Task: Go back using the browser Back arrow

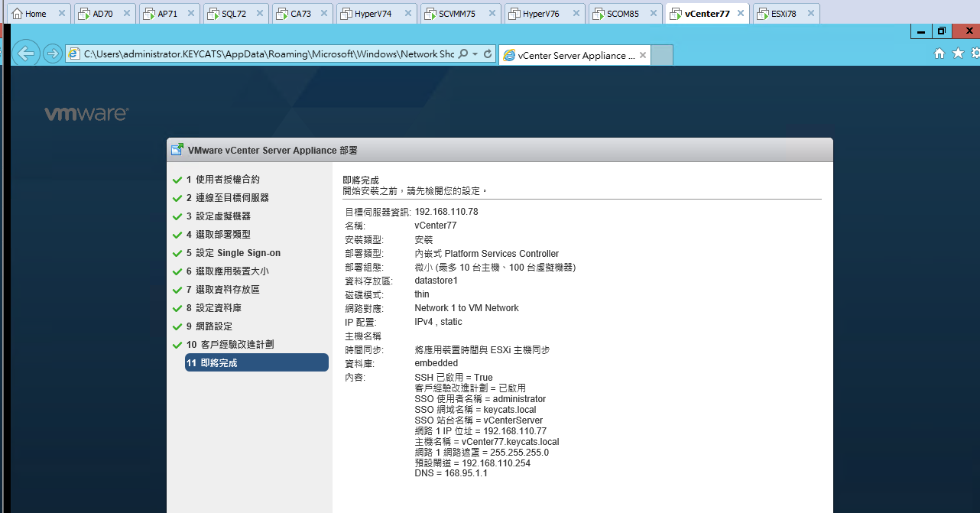Action: tap(27, 54)
